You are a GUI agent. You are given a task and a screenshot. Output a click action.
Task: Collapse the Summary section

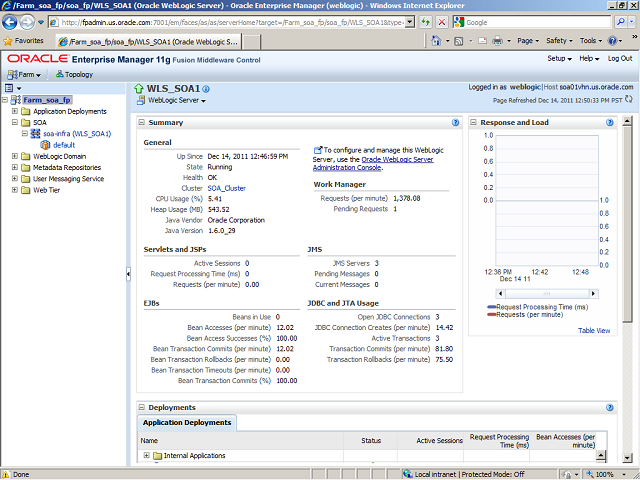(142, 122)
